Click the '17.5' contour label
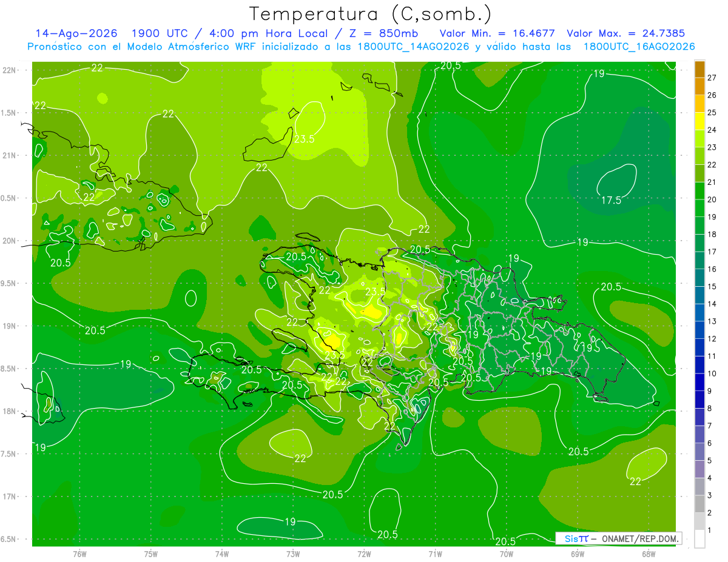This screenshot has width=728, height=562. point(610,200)
